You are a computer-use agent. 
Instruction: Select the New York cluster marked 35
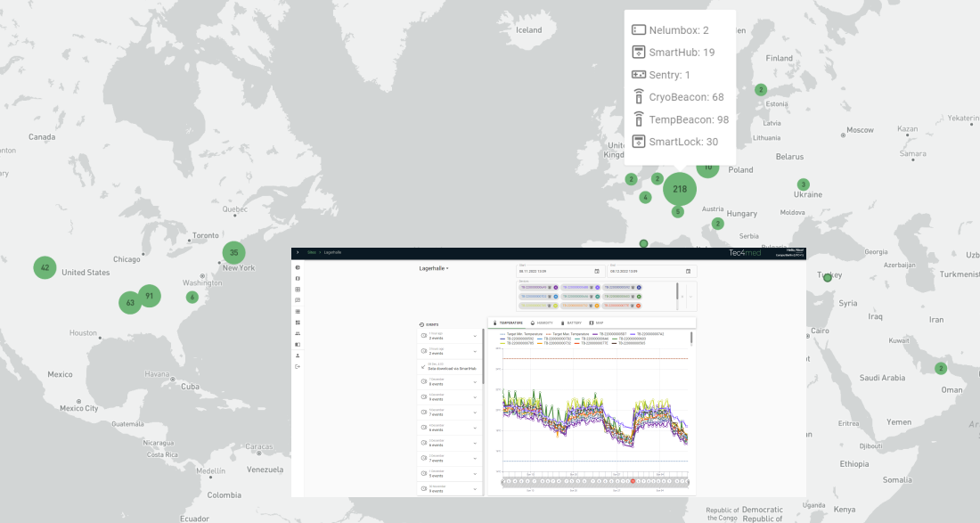(233, 253)
